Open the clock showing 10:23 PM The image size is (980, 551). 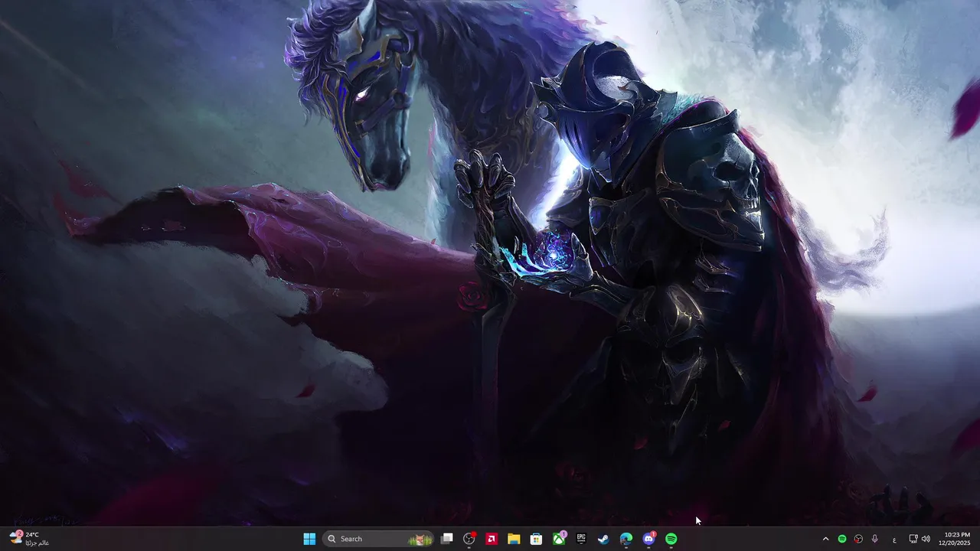pos(957,539)
